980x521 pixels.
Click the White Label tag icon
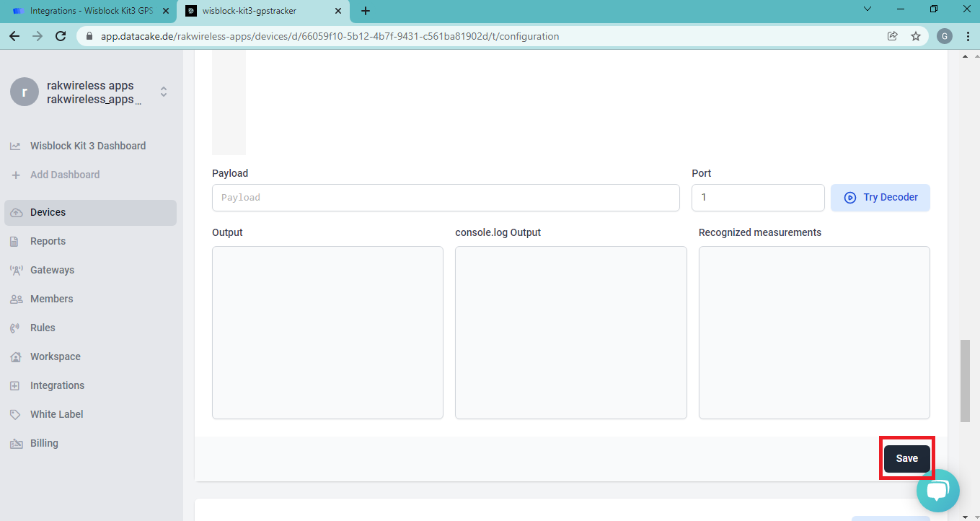[15, 414]
